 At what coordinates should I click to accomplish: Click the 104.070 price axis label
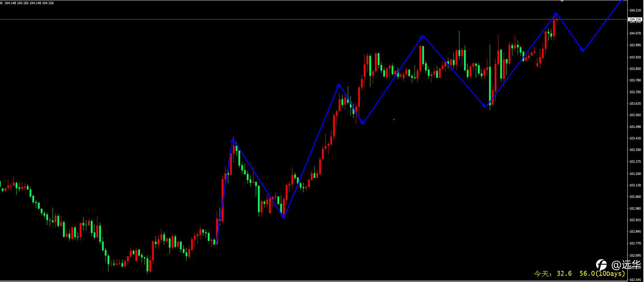[635, 33]
